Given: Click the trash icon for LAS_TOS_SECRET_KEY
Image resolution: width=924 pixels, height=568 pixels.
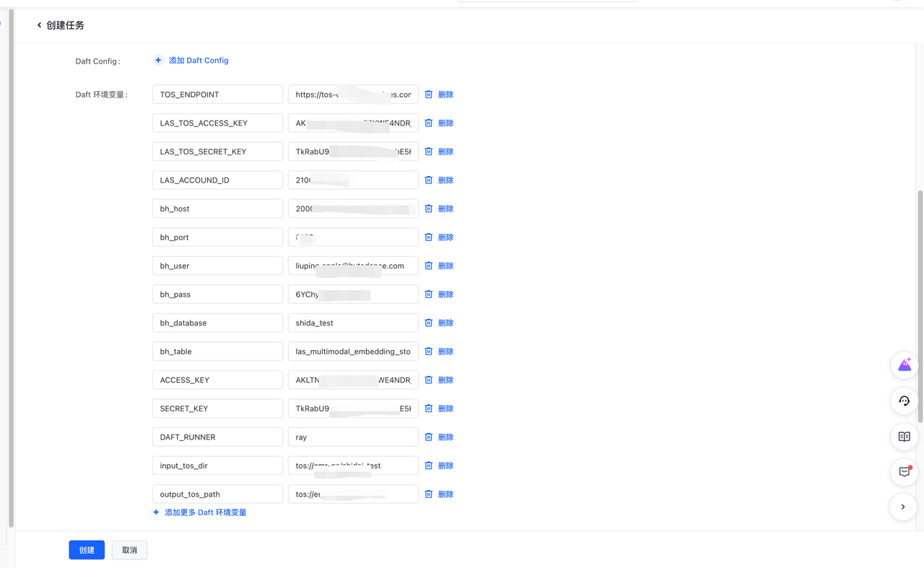Looking at the screenshot, I should pos(428,152).
